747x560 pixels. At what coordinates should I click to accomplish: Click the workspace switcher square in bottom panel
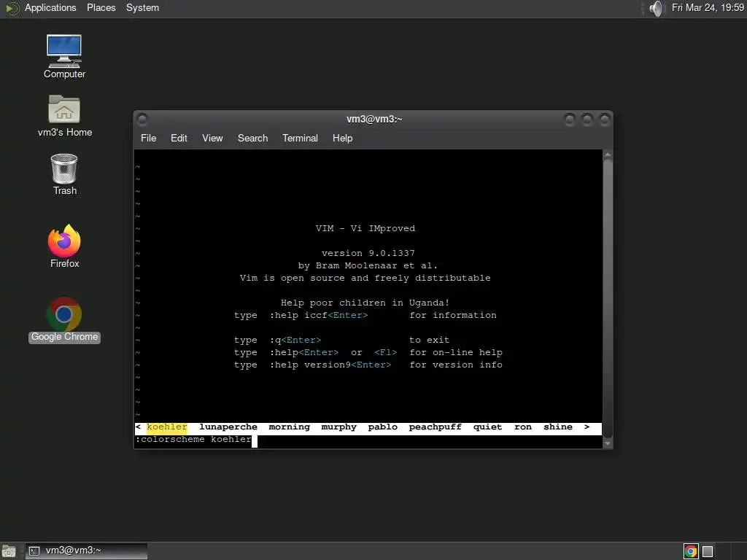pyautogui.click(x=708, y=551)
